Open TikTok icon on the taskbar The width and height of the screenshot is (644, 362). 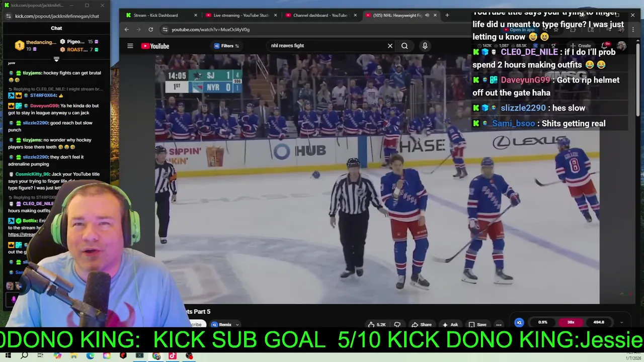click(173, 356)
